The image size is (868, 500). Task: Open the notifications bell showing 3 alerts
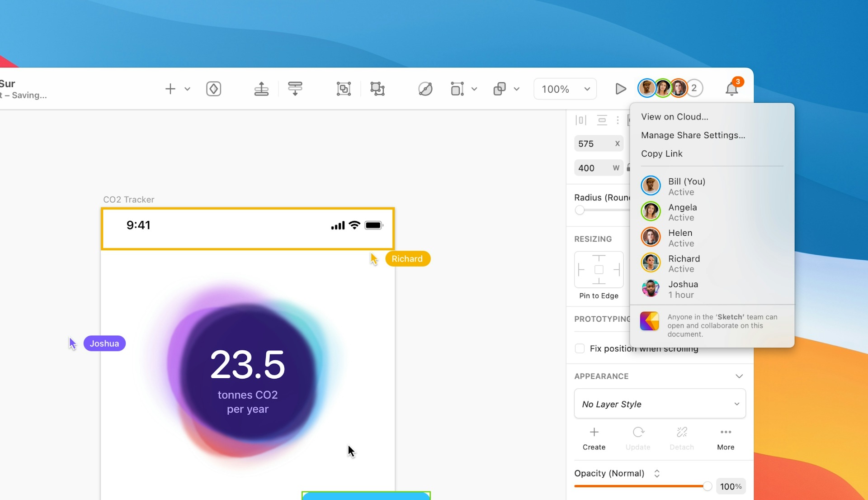click(x=732, y=89)
